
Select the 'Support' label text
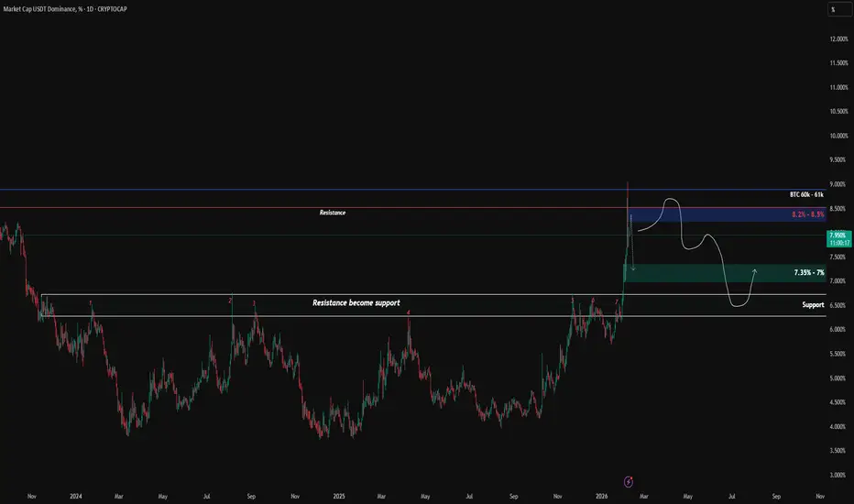[x=813, y=304]
